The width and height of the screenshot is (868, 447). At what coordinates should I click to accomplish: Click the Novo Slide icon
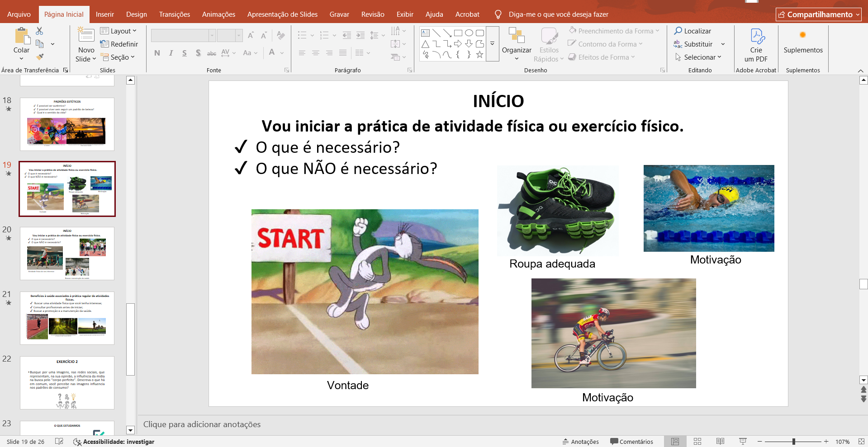point(86,35)
